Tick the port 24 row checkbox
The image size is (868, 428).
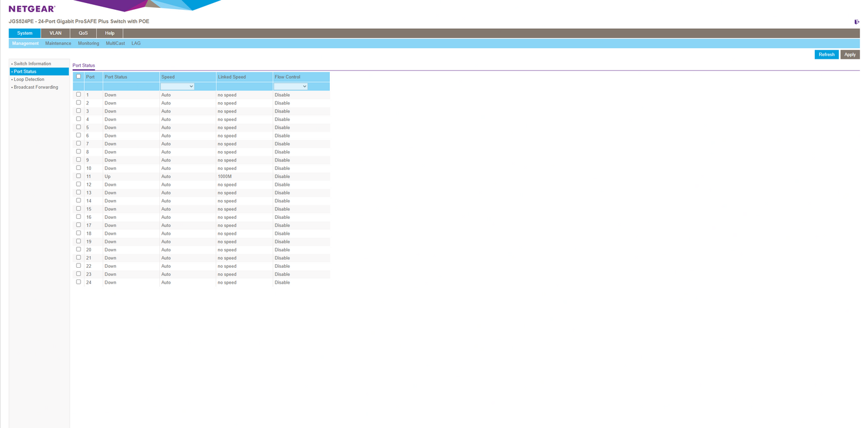[x=78, y=282]
